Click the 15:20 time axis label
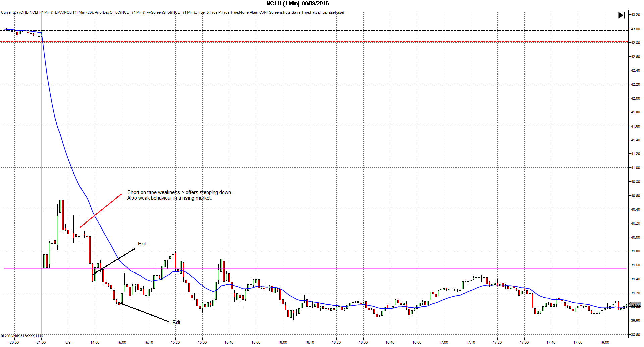The height and width of the screenshot is (347, 644). [175, 342]
